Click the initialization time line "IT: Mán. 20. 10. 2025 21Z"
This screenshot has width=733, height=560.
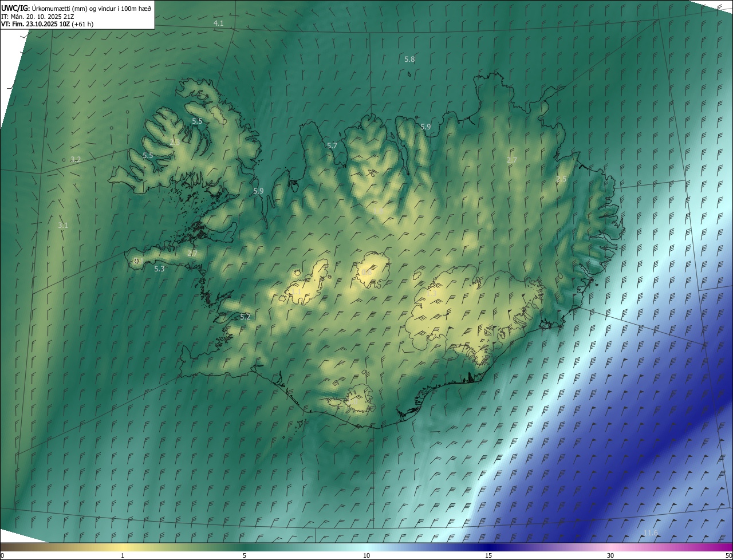(x=37, y=16)
